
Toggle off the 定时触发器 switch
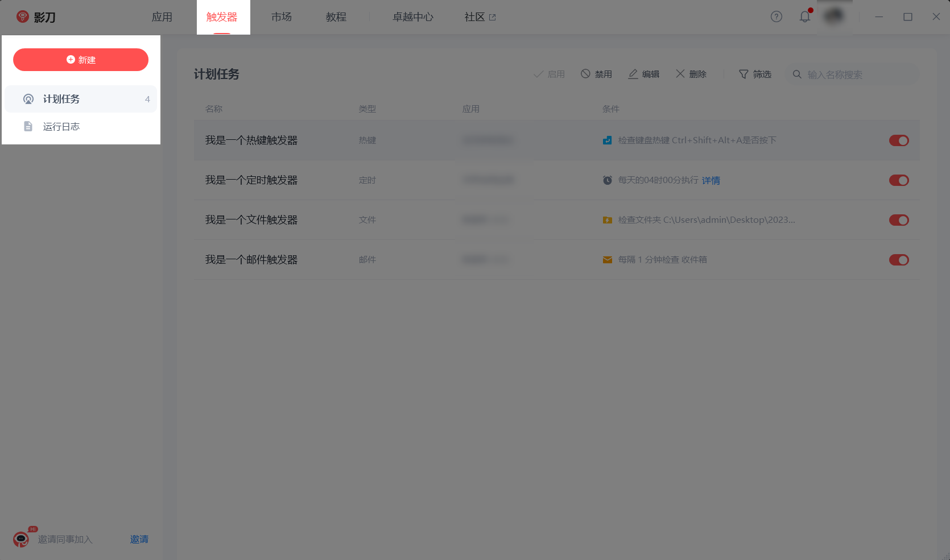[899, 180]
